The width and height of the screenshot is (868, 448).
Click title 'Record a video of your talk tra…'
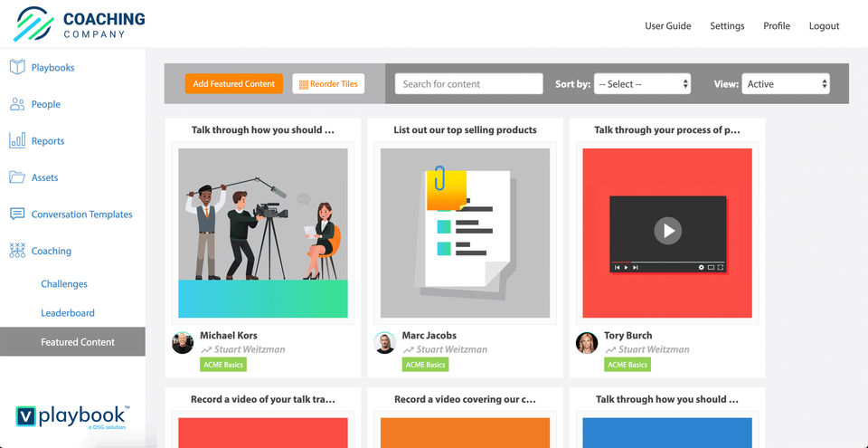[263, 399]
